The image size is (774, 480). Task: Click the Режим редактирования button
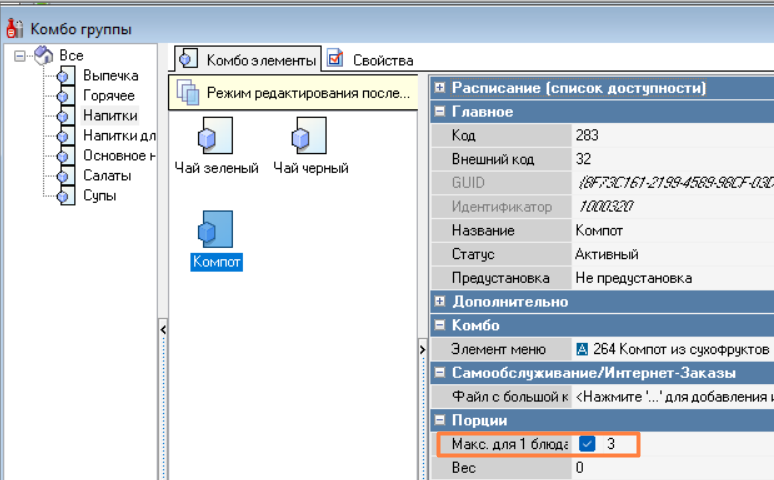[x=297, y=93]
